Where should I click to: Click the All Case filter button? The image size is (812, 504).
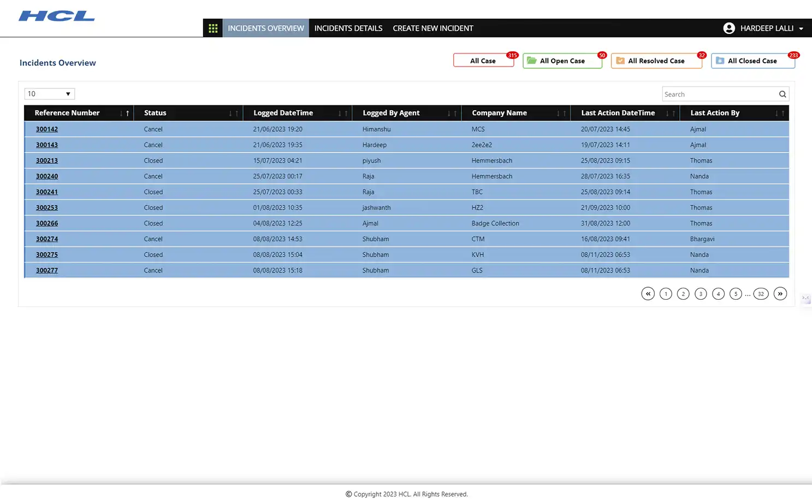(482, 61)
